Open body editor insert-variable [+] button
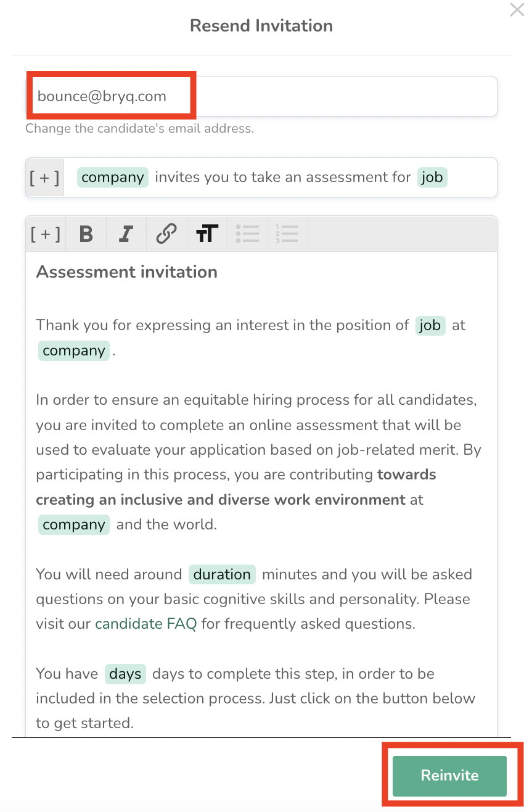 46,234
